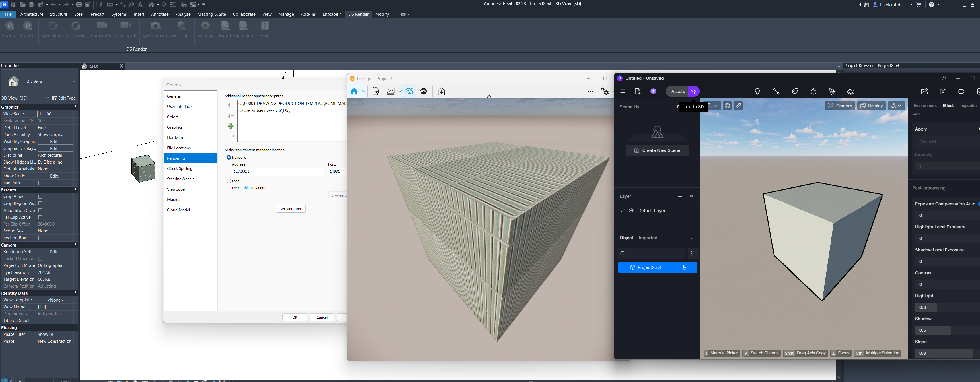Click Enscape screenshot image icon
The width and height of the screenshot is (980, 382).
click(x=391, y=91)
